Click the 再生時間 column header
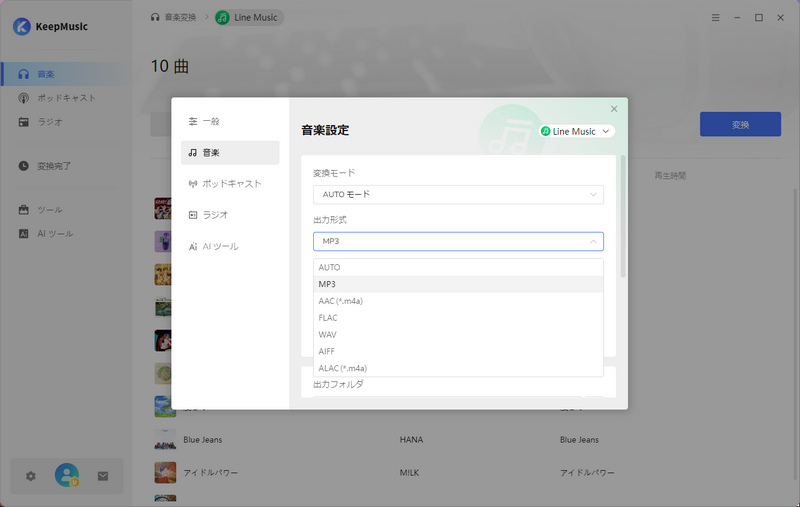800x507 pixels. (x=670, y=175)
